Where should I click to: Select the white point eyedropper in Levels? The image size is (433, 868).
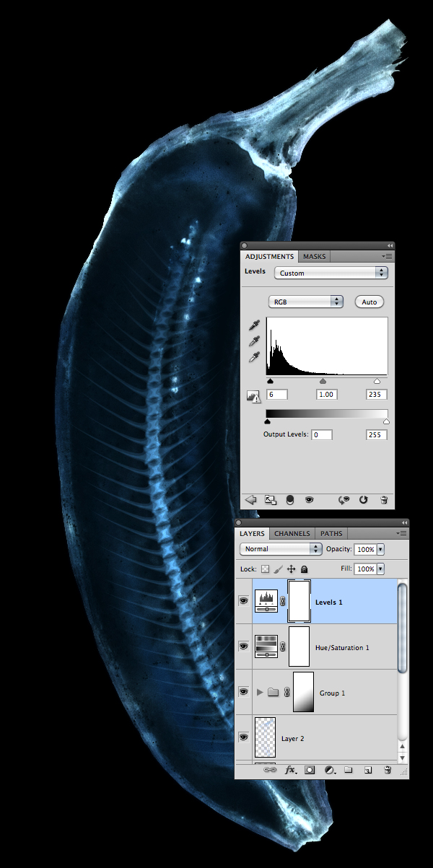253,356
